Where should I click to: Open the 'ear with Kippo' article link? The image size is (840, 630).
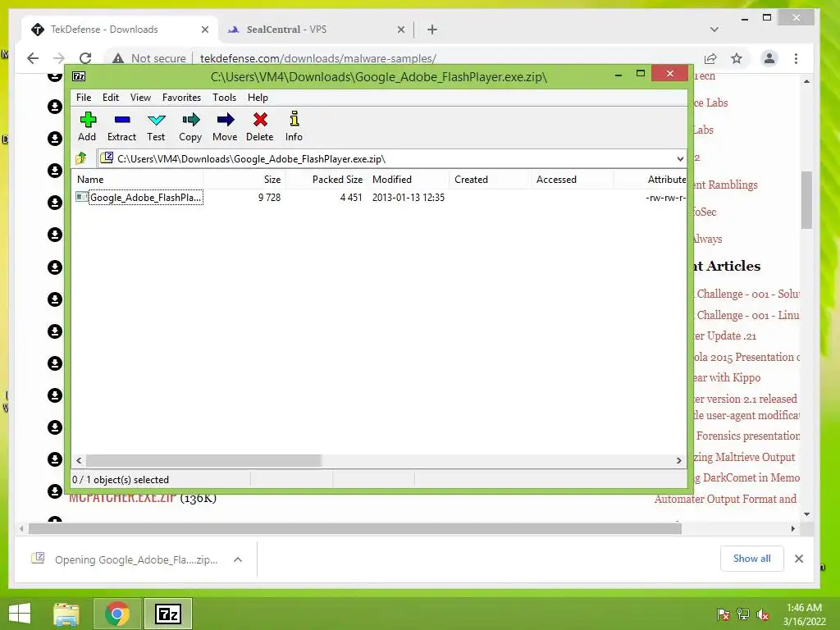[x=726, y=377]
